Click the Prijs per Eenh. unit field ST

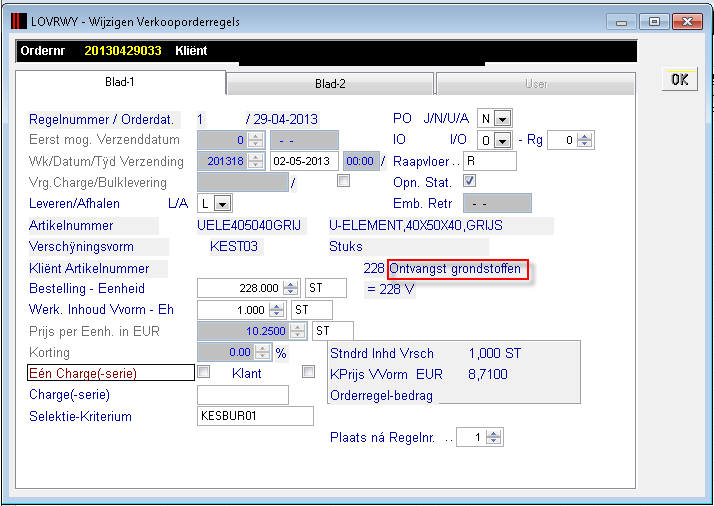[333, 331]
